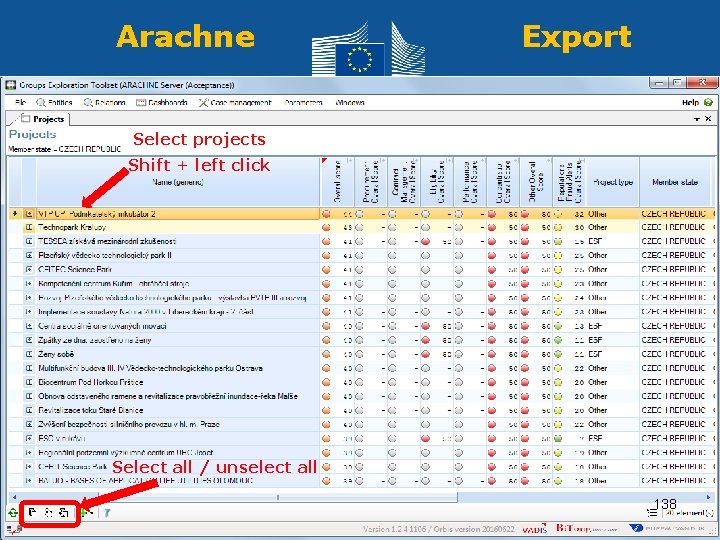Click the horizontal scrollbar thumb

pyautogui.click(x=278, y=497)
